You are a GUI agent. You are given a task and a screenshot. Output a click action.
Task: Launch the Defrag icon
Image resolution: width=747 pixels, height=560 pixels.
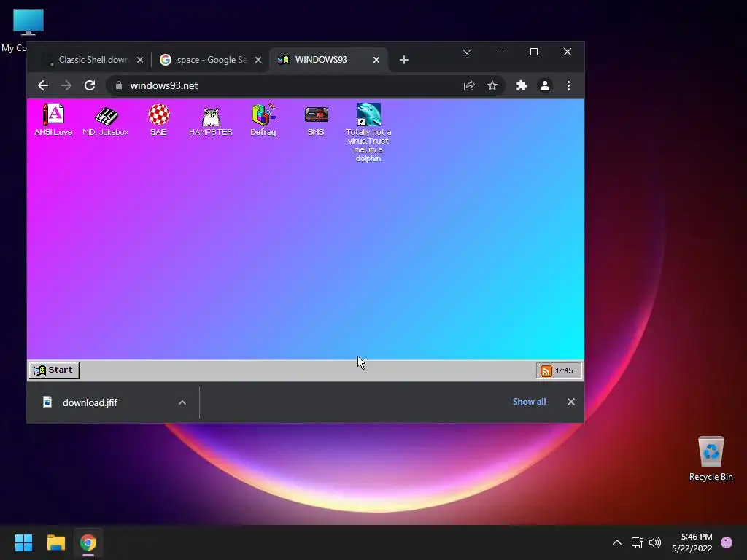[x=263, y=120]
